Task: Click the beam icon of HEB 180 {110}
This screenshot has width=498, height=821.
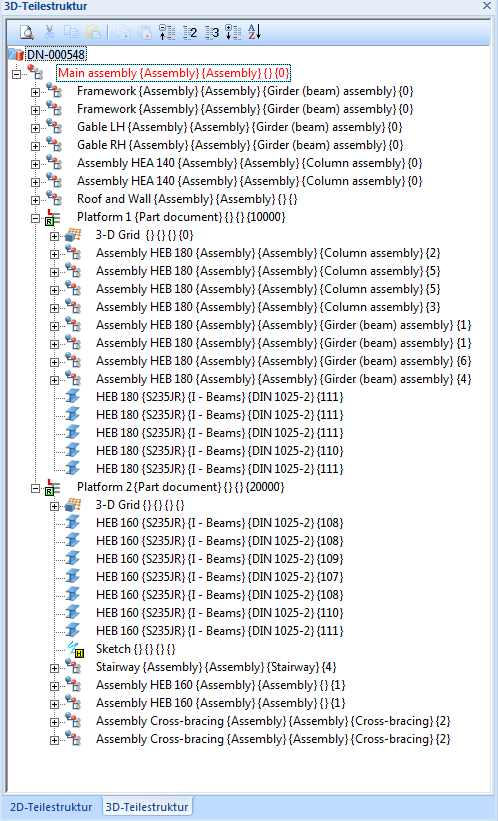Action: 73,450
